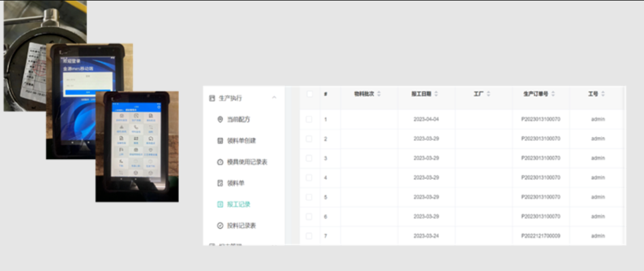The image size is (644, 271).
Task: Click order number P2022121700009
Action: coord(541,236)
